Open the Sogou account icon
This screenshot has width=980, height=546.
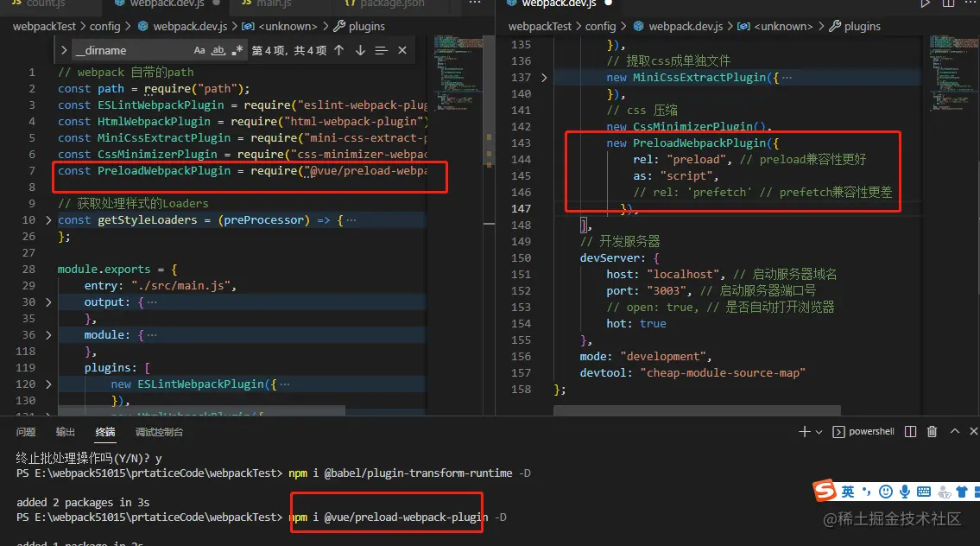pos(945,492)
